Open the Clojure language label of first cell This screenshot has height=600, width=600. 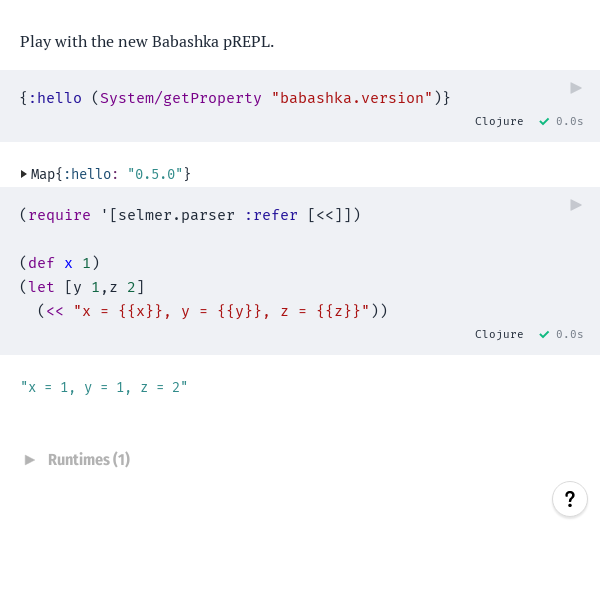click(x=499, y=122)
